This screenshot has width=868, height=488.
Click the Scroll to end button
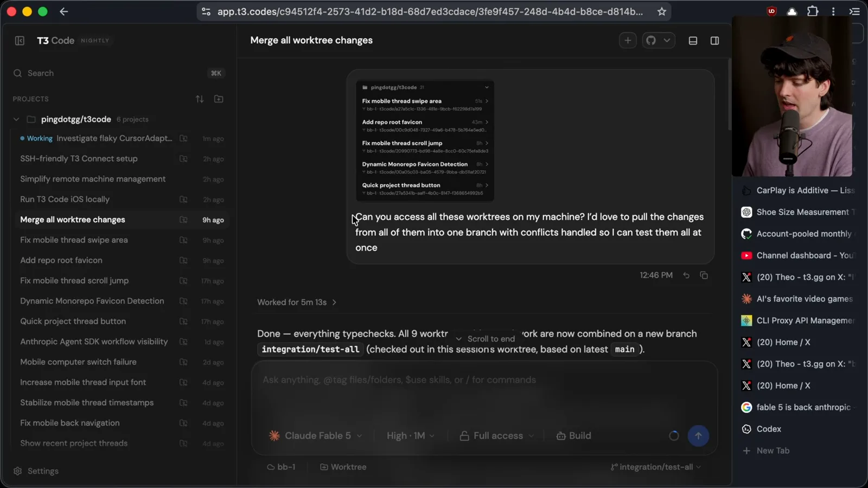tap(485, 339)
